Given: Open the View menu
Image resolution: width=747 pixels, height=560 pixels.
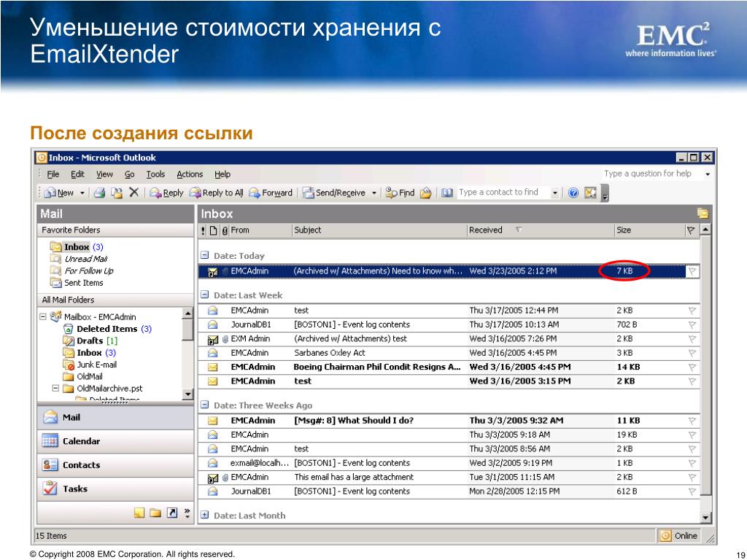Looking at the screenshot, I should [105, 174].
